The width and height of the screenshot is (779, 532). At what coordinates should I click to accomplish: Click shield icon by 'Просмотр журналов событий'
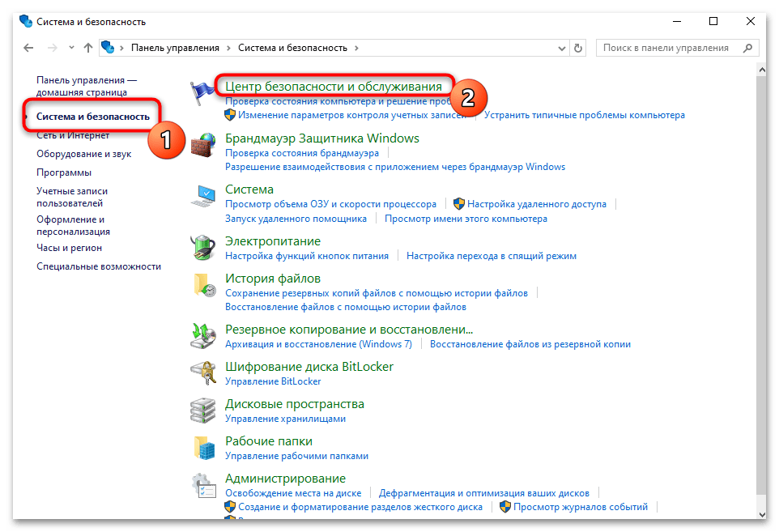pos(504,507)
